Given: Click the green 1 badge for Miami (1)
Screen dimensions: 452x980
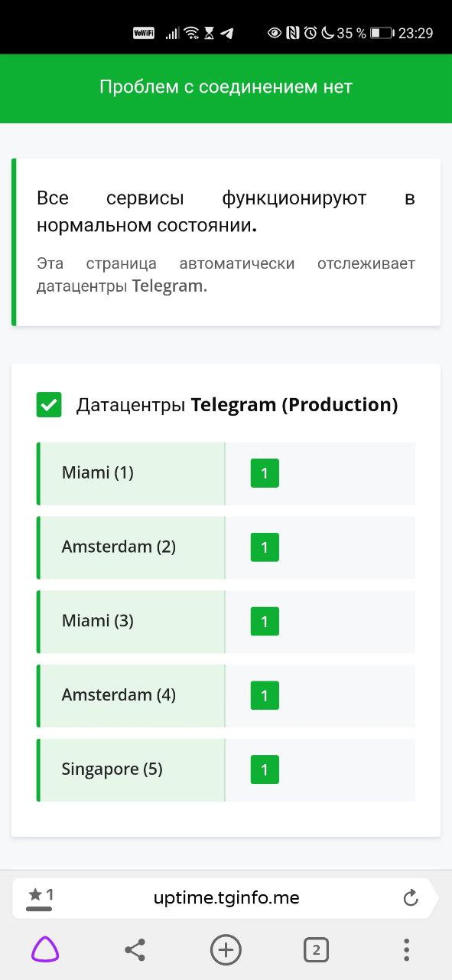Looking at the screenshot, I should [x=265, y=473].
